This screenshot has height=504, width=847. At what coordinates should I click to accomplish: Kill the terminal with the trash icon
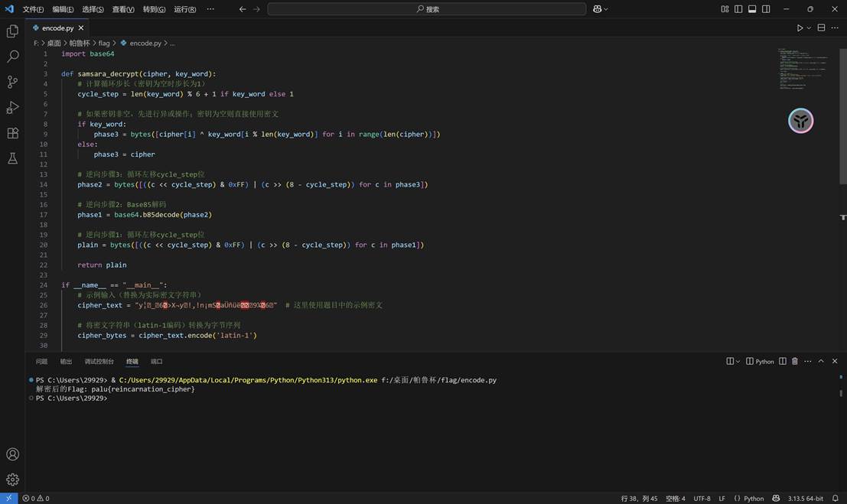(x=794, y=360)
